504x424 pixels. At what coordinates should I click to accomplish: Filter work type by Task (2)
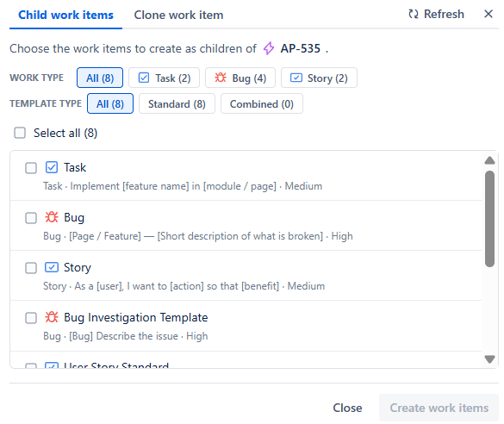164,78
